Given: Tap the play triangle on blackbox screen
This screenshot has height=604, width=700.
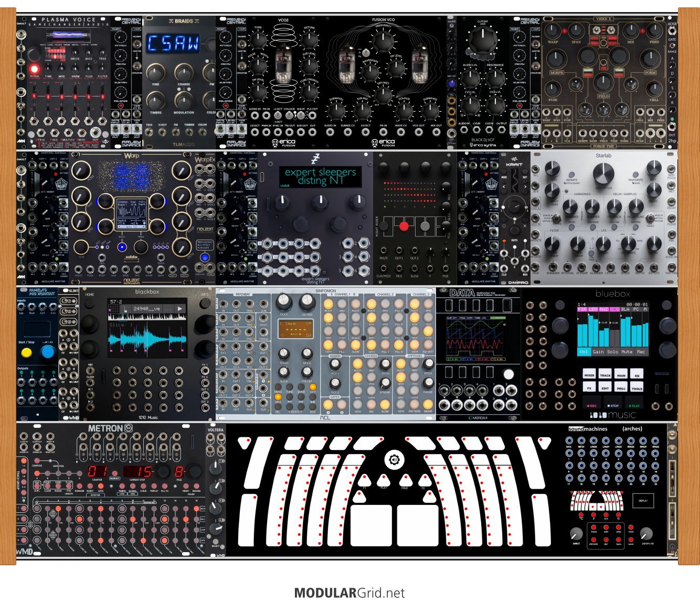Looking at the screenshot, I should tap(180, 309).
